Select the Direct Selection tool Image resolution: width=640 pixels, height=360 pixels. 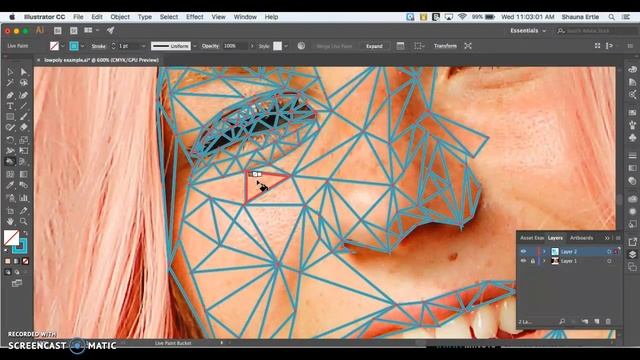tap(24, 72)
